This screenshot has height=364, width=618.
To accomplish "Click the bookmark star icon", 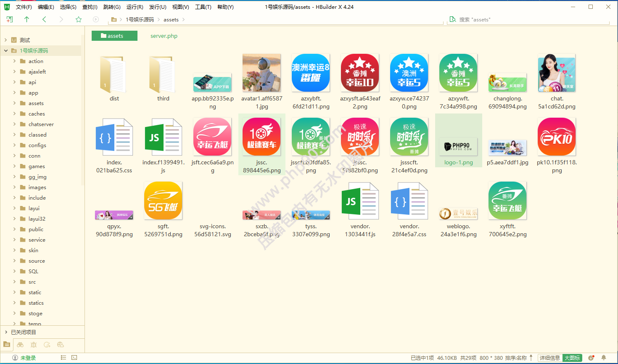I will 78,19.
